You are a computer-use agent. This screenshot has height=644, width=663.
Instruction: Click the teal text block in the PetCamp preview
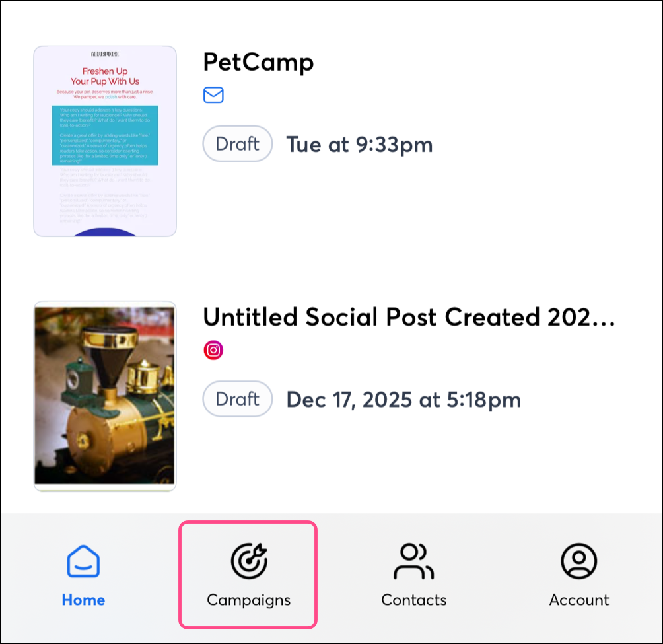tap(105, 135)
